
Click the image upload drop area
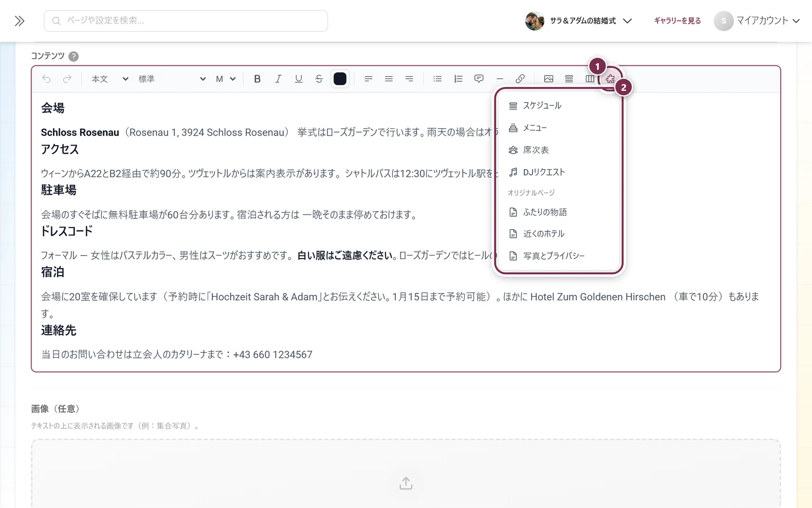click(406, 474)
